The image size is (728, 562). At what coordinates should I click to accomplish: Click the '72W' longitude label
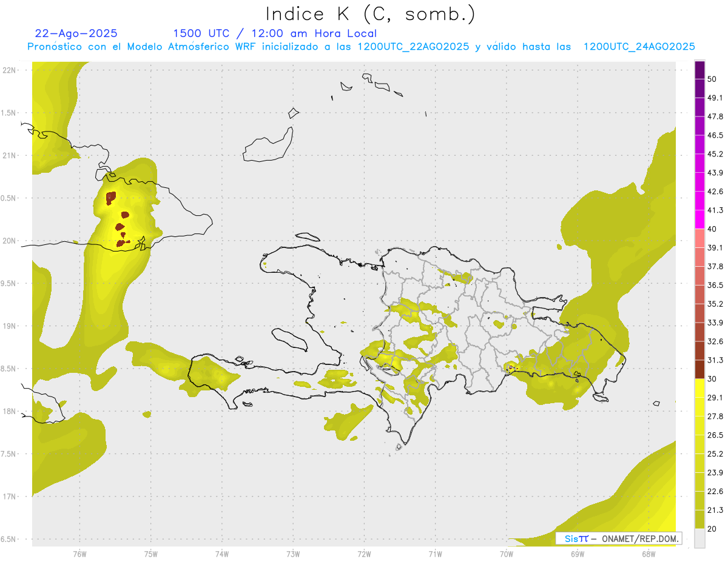(x=364, y=554)
